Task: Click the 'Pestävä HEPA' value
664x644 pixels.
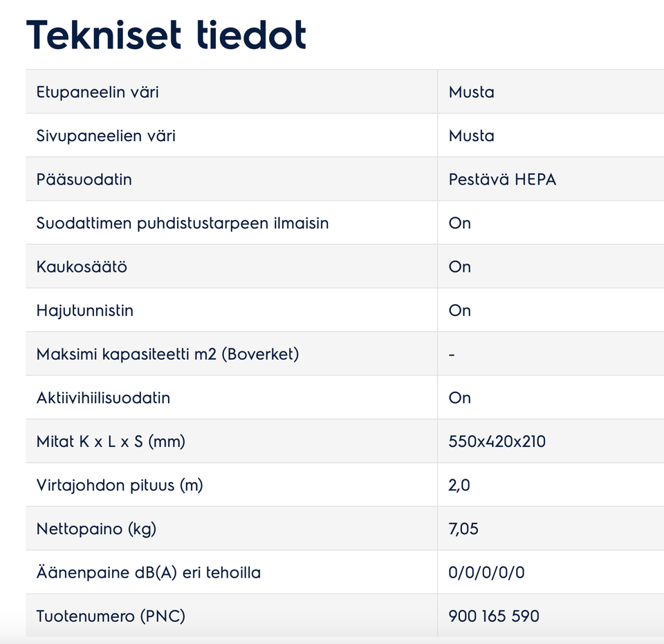Action: [x=502, y=179]
